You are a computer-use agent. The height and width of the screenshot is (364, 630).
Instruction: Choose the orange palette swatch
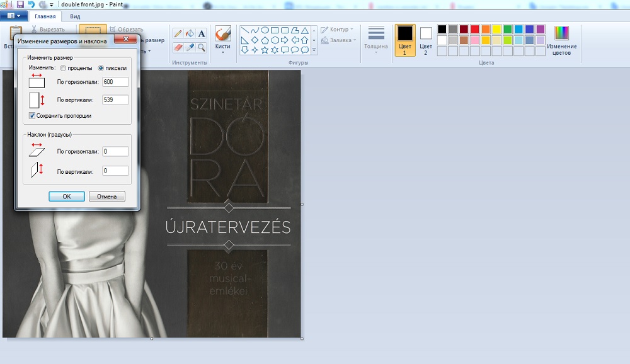pos(486,29)
